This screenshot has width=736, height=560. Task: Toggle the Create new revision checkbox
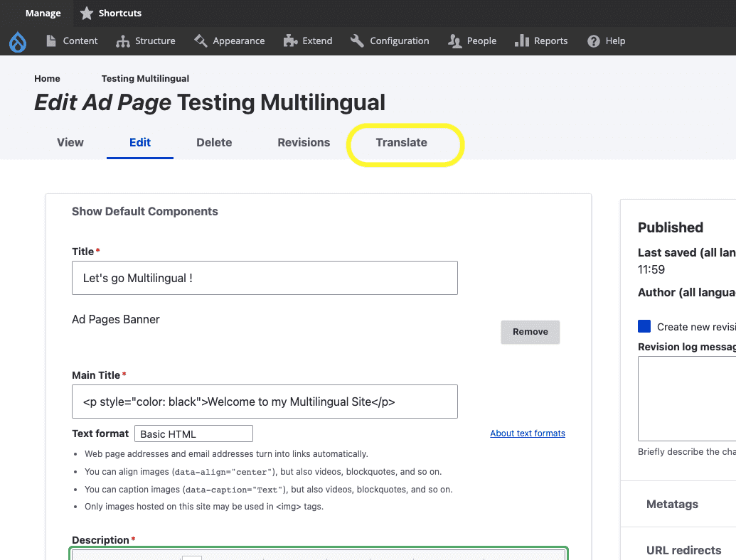644,327
